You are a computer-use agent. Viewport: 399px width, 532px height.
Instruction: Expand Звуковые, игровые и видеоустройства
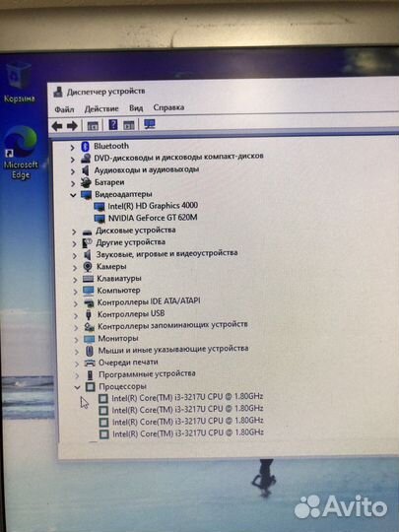point(75,255)
